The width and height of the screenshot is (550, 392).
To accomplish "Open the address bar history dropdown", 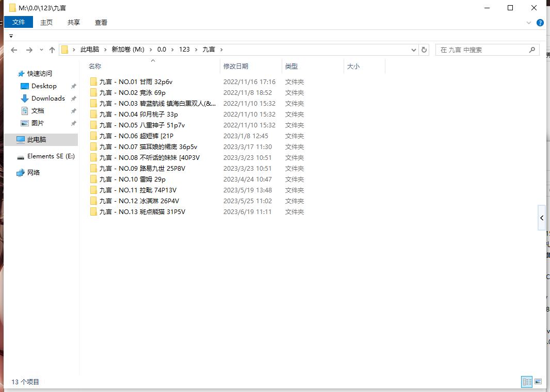I will point(414,50).
